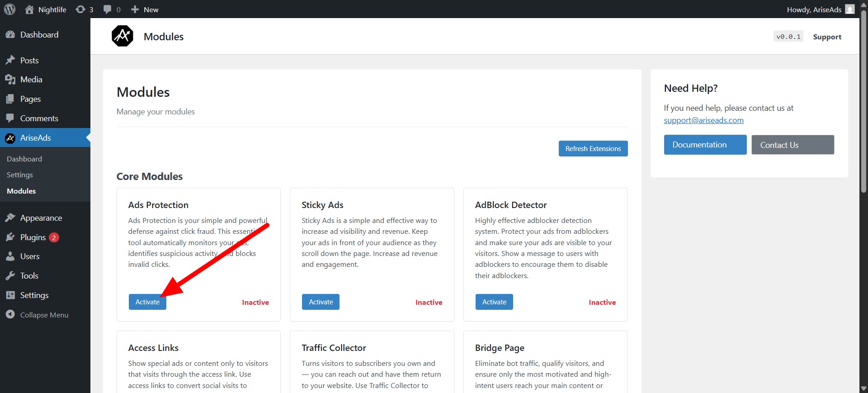868x393 pixels.
Task: Click the Core Modules heading
Action: [x=150, y=176]
